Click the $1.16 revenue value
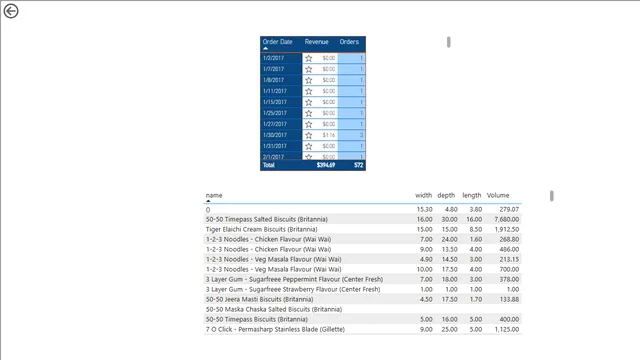This screenshot has height=360, width=640. 329,135
